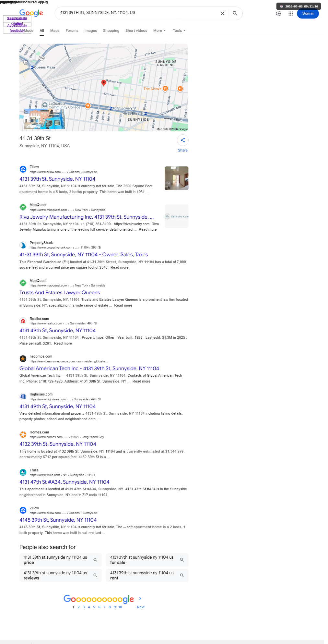Switch to the Maps tab
The height and width of the screenshot is (644, 328).
[55, 30]
